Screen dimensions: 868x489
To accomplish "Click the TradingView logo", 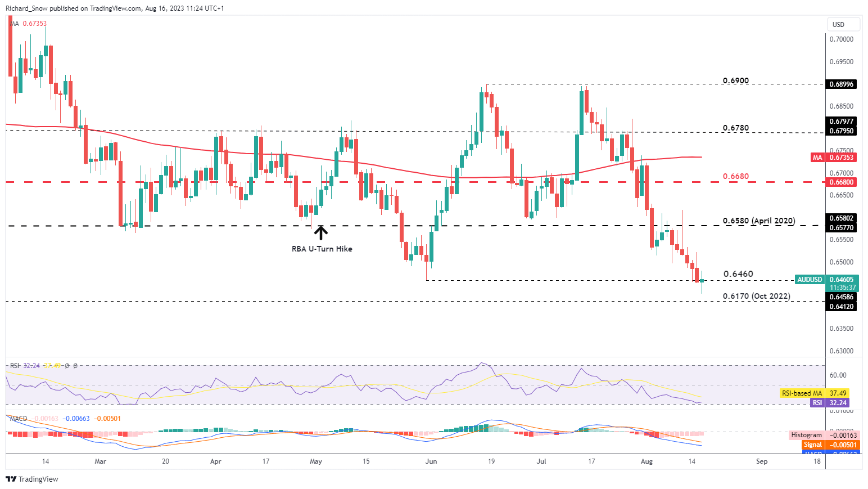I will (32, 479).
